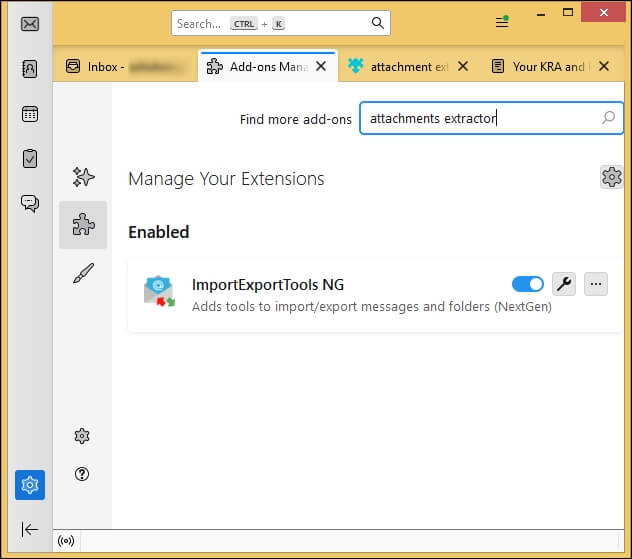Focus the Find more add-ons search field
Image resolution: width=632 pixels, height=559 pixels.
pyautogui.click(x=491, y=118)
